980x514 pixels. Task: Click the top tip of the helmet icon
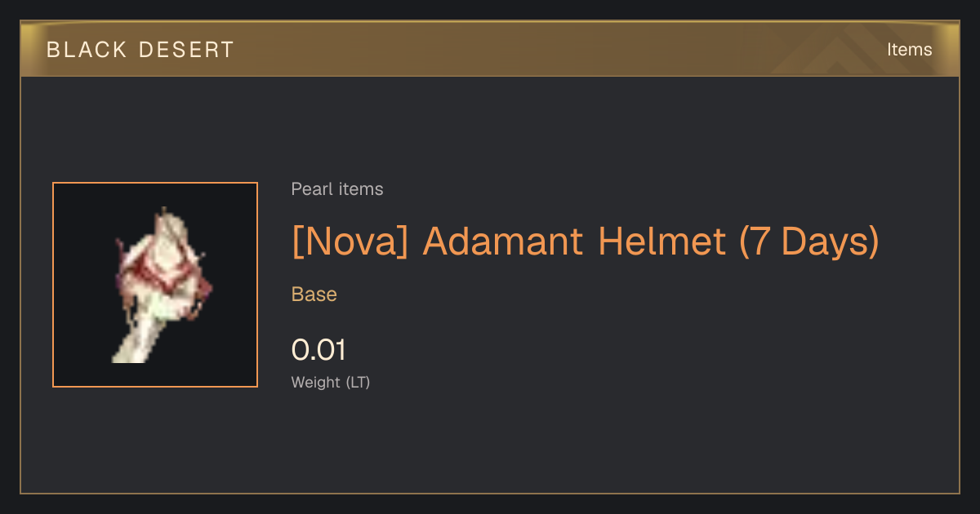pyautogui.click(x=166, y=214)
